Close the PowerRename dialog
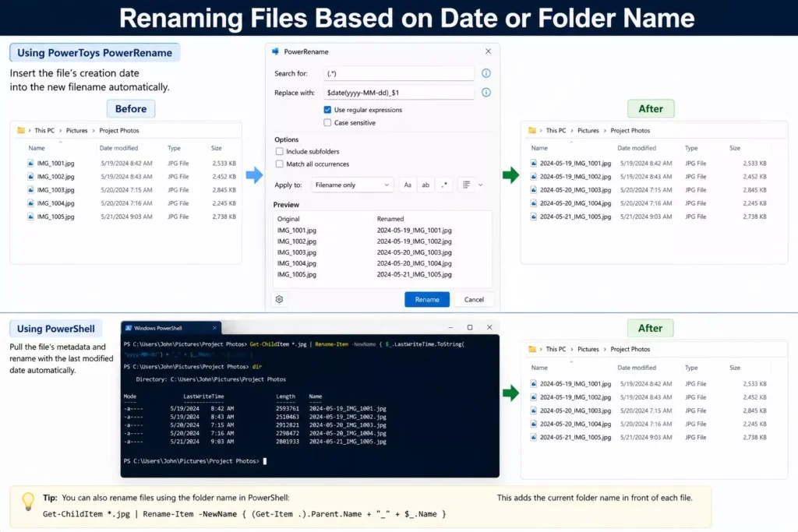Viewport: 798px width, 532px height. click(488, 51)
